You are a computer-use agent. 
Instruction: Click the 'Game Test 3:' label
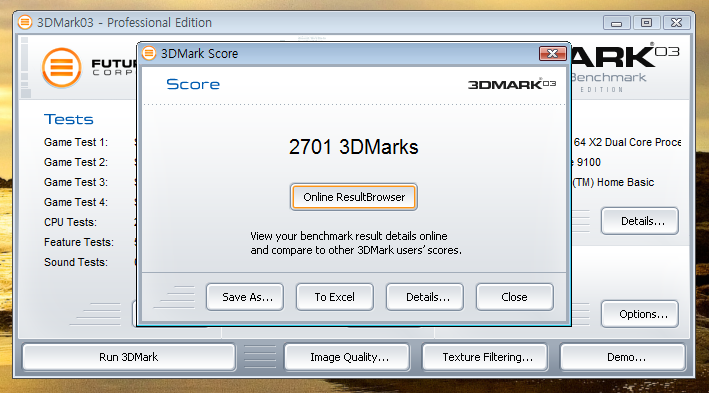(x=76, y=182)
